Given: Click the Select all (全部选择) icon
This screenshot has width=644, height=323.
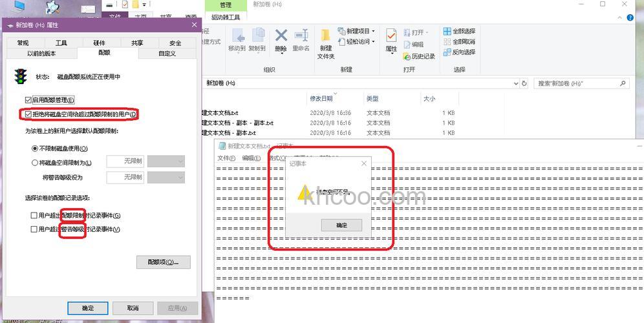Looking at the screenshot, I should pyautogui.click(x=447, y=31).
